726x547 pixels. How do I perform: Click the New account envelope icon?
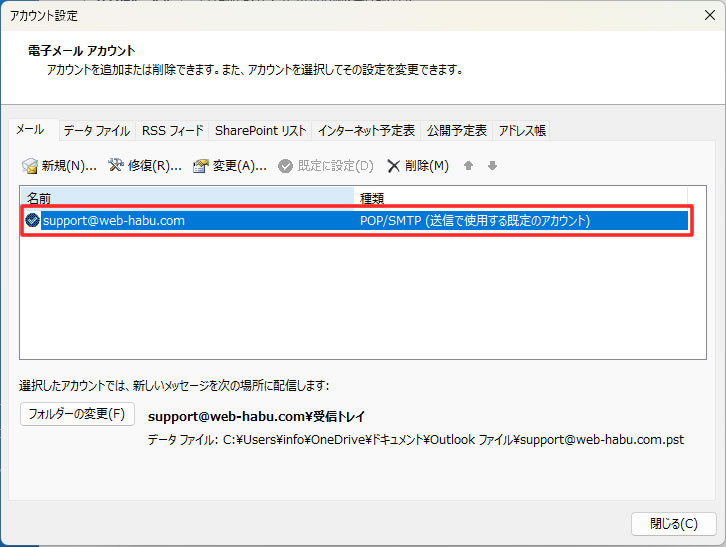click(x=30, y=166)
